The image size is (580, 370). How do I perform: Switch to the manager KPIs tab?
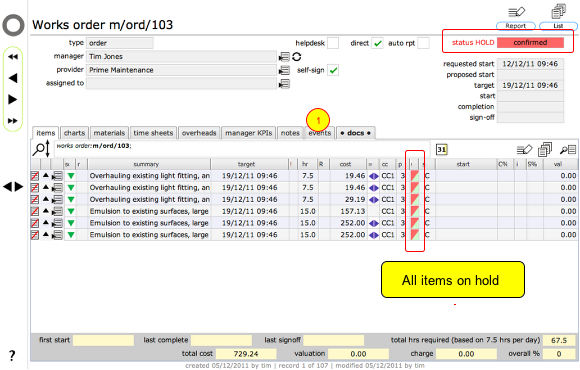[x=249, y=133]
